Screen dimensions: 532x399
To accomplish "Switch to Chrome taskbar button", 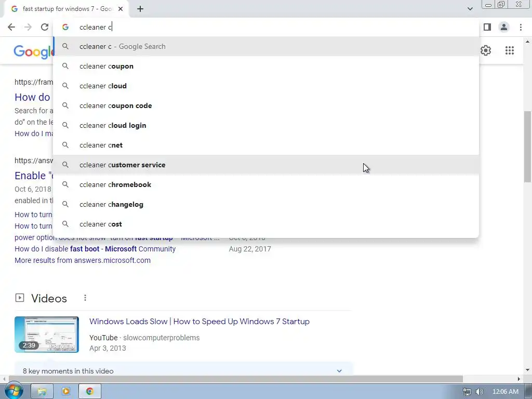I will pos(89,392).
